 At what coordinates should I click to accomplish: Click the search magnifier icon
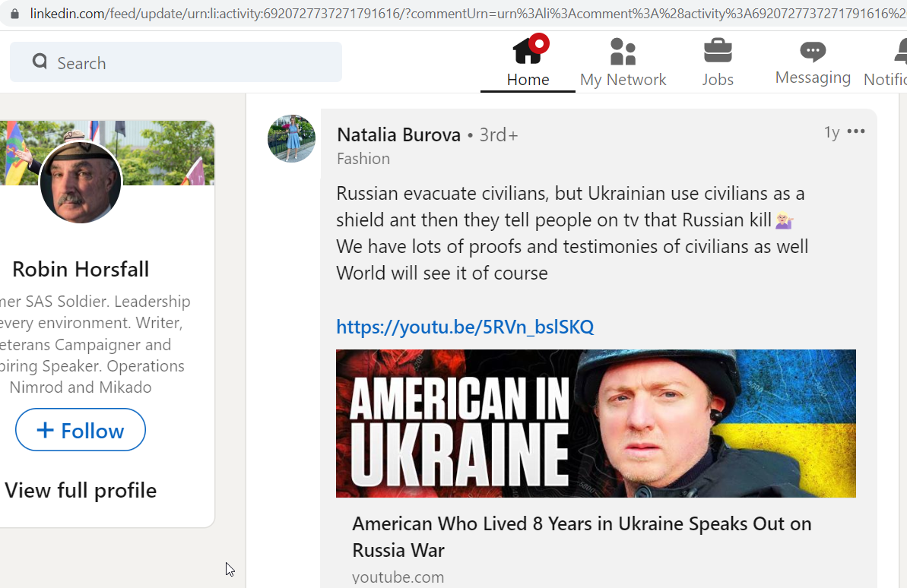[40, 62]
